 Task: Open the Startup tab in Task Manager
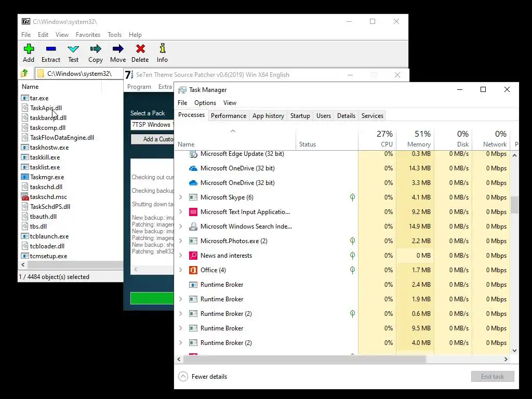300,116
